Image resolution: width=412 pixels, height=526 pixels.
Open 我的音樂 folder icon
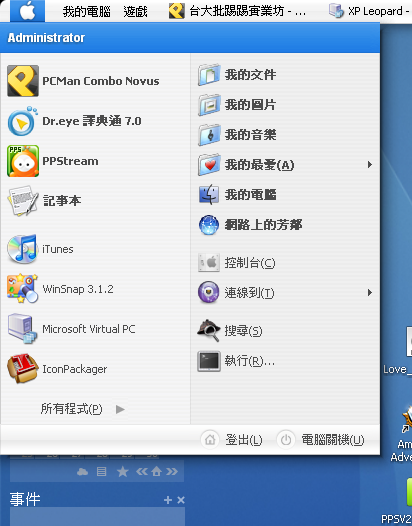click(x=209, y=135)
